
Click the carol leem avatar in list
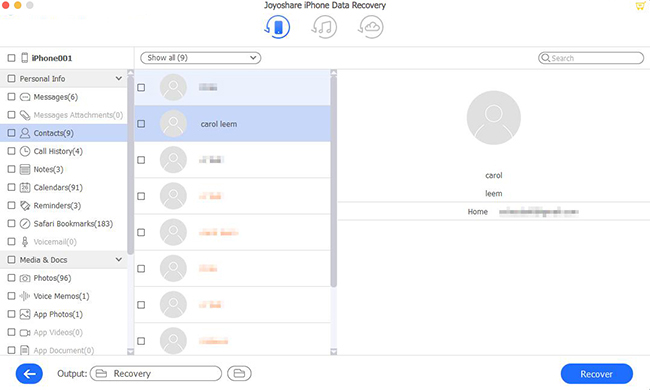coord(173,124)
